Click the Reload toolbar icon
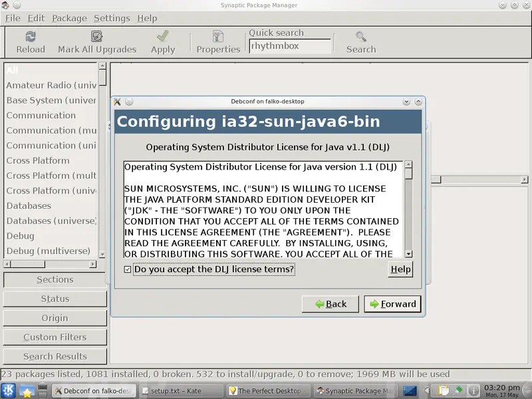Screen dimensions: 532x399 pyautogui.click(x=31, y=37)
